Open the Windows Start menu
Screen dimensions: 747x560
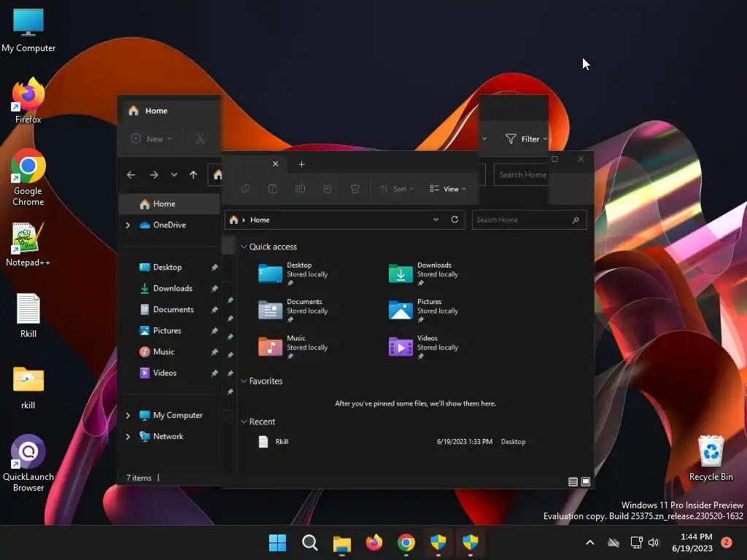tap(277, 542)
